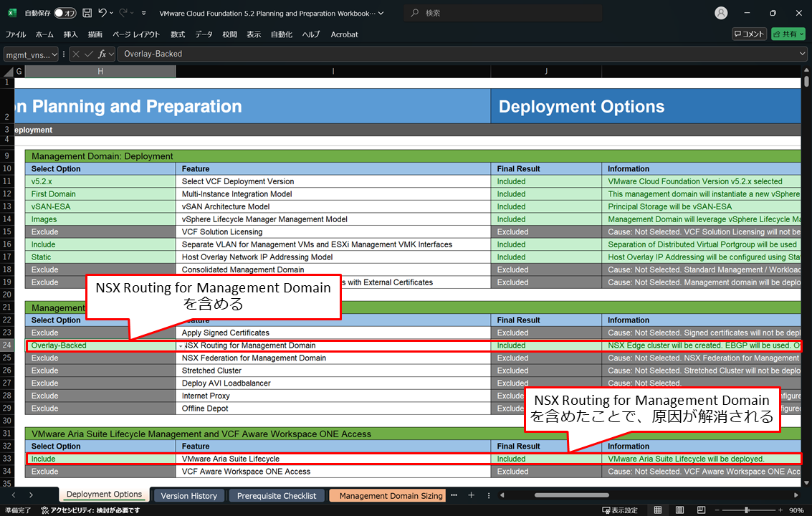Image resolution: width=812 pixels, height=516 pixels.
Task: Open the sheet tab options dots icon
Action: pos(489,495)
